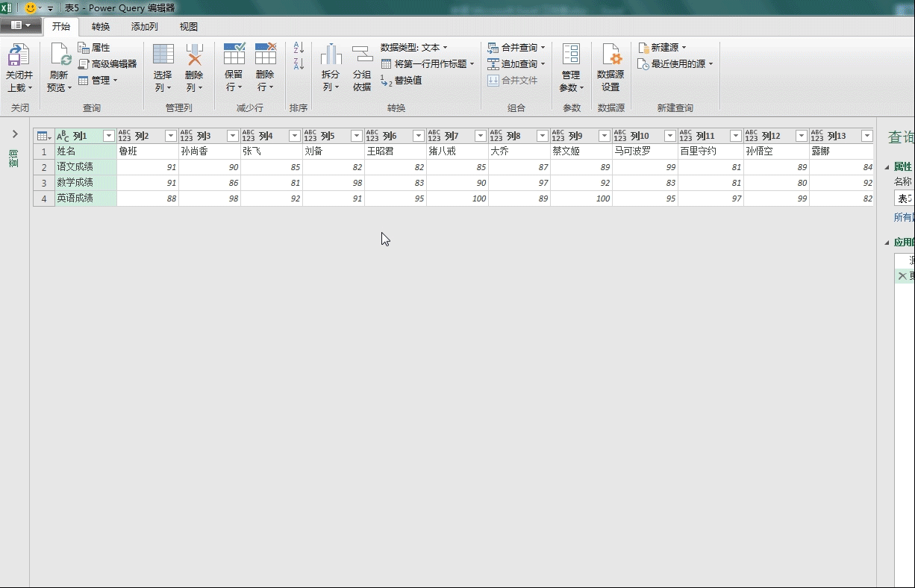This screenshot has height=588, width=915.
Task: Click the cell containing 孙尚香
Action: click(210, 151)
